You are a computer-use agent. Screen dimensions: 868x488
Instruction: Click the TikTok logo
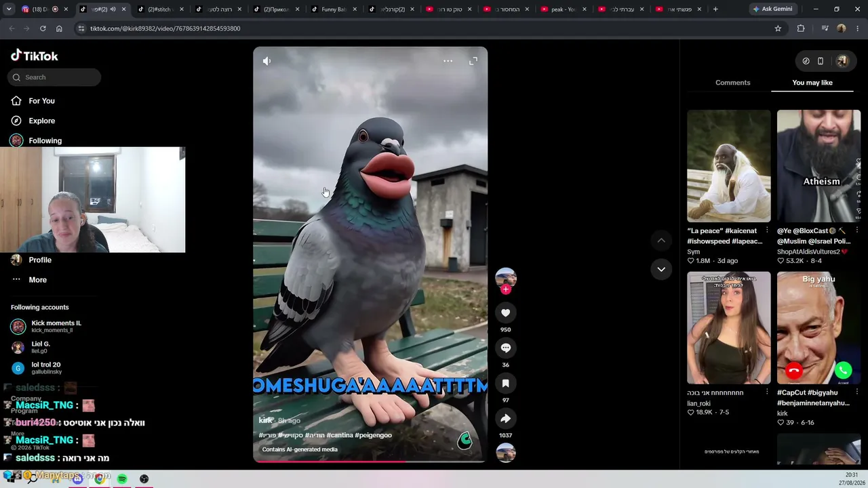(35, 56)
